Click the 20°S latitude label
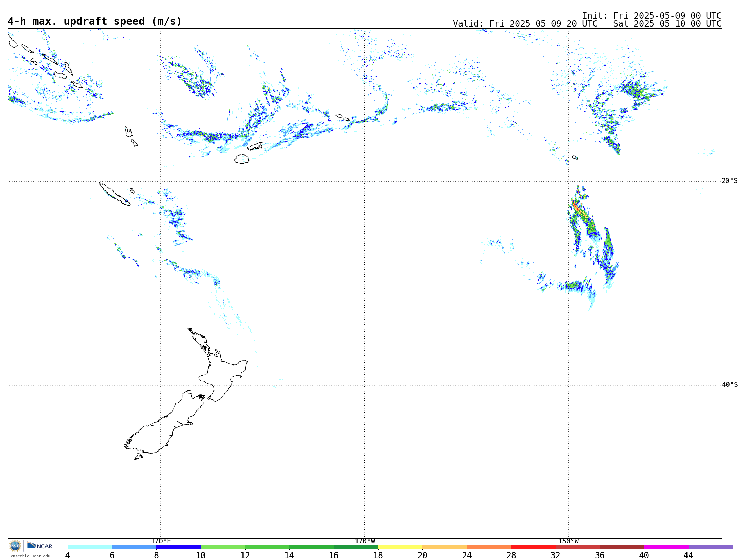The height and width of the screenshot is (560, 744). (x=730, y=181)
